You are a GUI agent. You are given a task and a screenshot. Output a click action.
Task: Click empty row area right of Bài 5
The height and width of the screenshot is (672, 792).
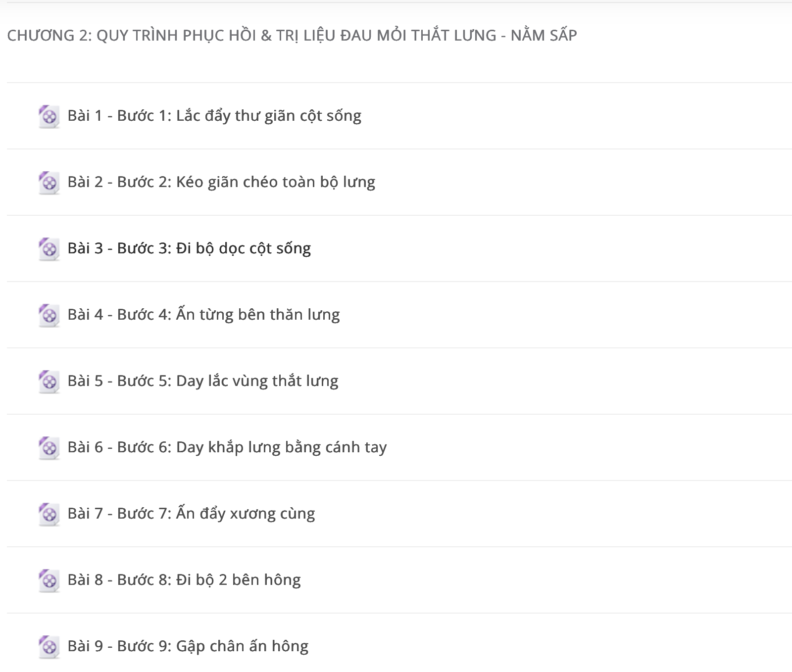click(564, 381)
